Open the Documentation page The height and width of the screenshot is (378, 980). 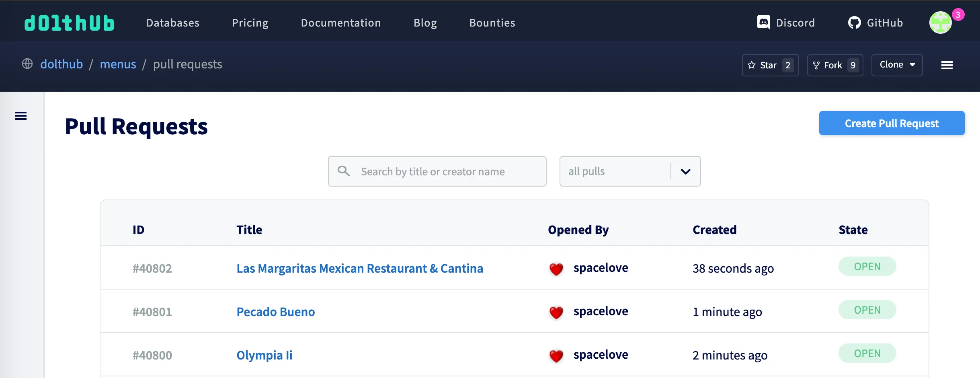click(x=341, y=23)
